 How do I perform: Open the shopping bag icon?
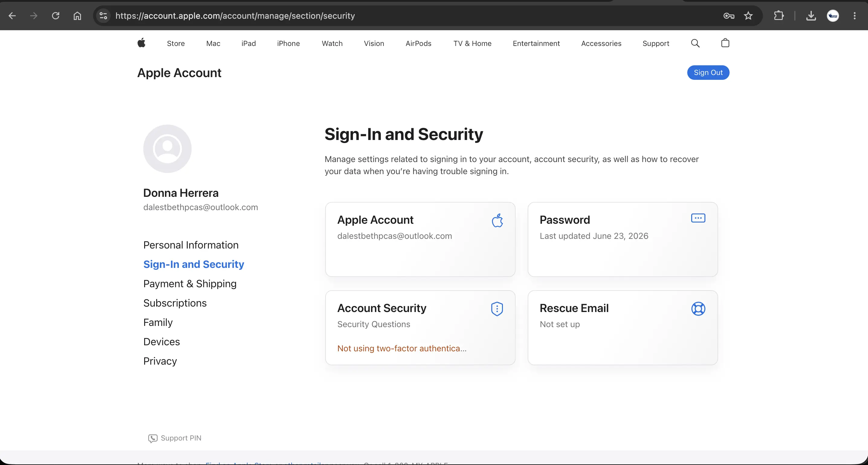pyautogui.click(x=725, y=43)
